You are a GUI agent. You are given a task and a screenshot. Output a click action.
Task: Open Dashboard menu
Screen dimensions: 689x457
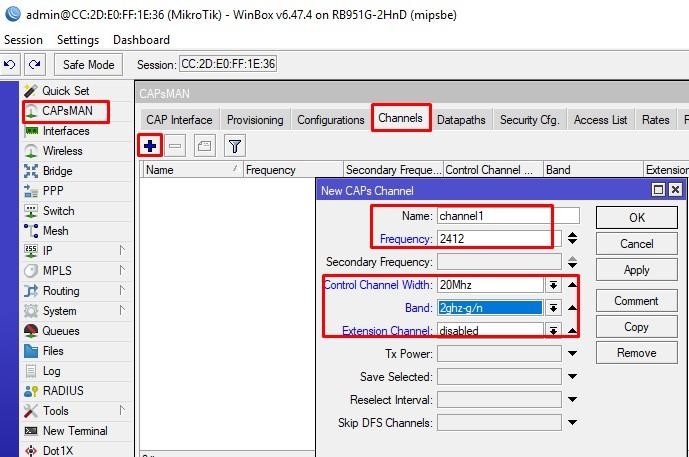pyautogui.click(x=141, y=40)
